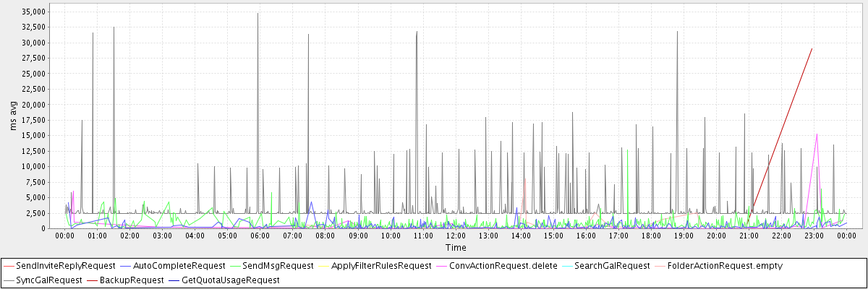Click the BackupRequest legend label

point(132,280)
